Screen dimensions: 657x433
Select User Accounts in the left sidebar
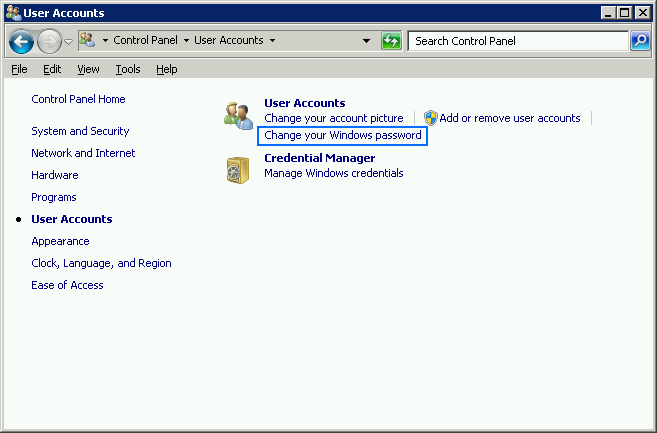[x=72, y=219]
